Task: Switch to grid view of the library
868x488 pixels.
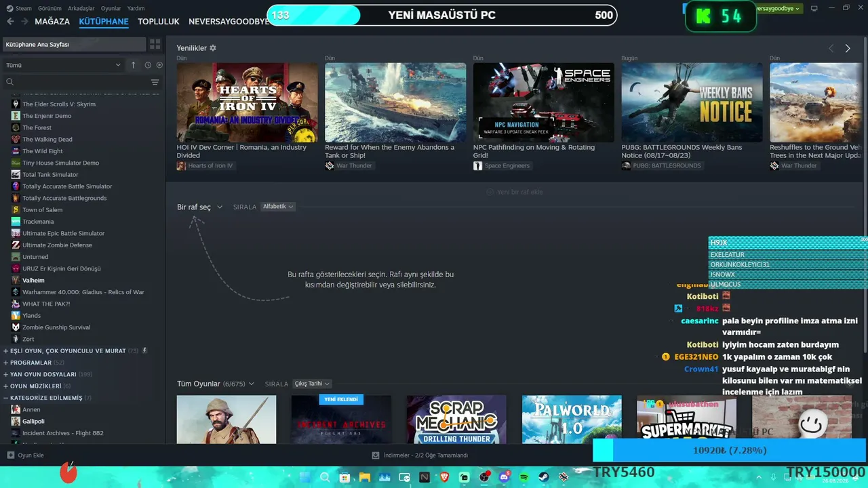Action: [155, 44]
